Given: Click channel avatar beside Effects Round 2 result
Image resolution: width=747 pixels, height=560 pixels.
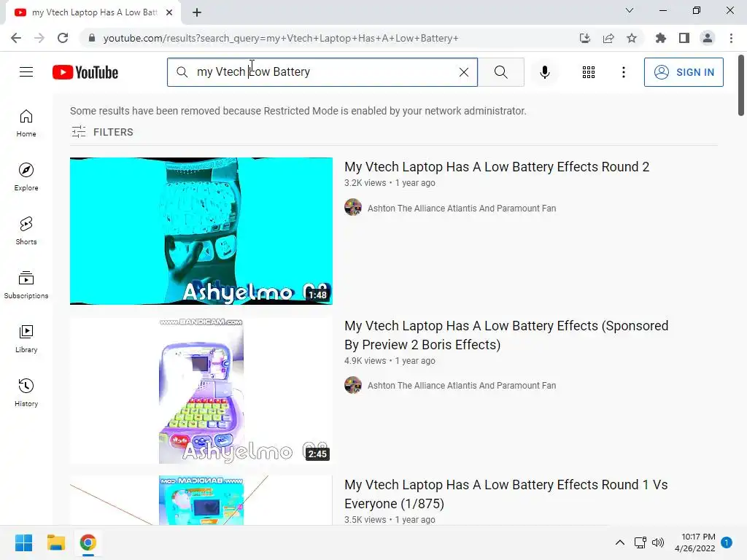Looking at the screenshot, I should 353,208.
